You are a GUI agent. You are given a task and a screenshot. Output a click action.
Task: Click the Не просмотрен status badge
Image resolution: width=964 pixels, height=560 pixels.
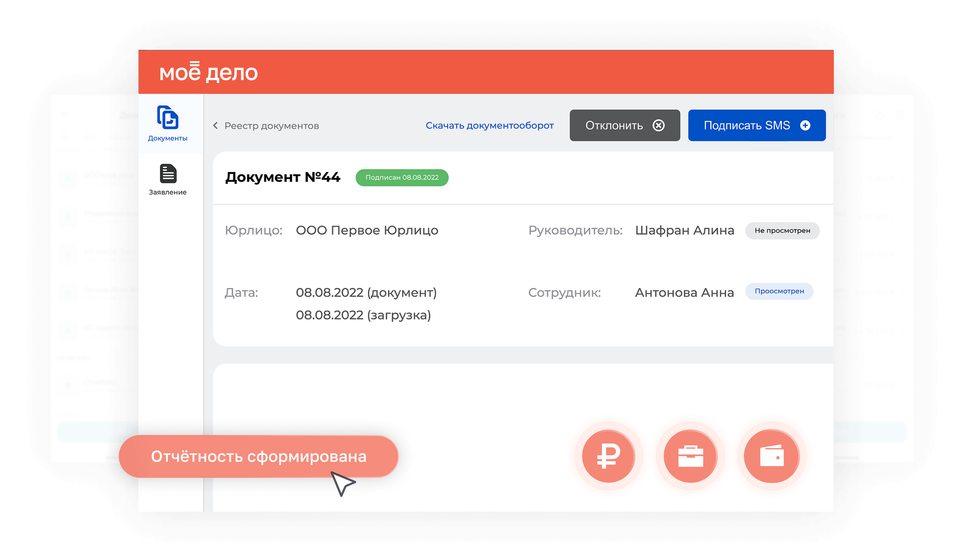pos(782,231)
